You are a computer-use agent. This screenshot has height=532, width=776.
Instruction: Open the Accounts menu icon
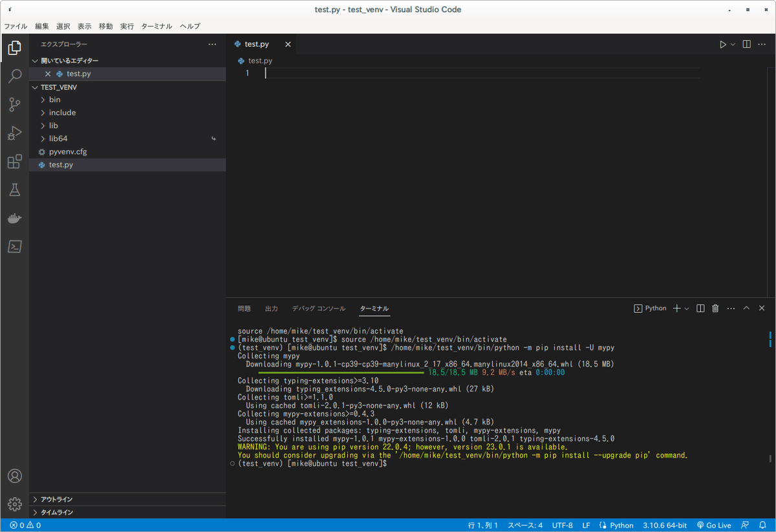tap(14, 476)
